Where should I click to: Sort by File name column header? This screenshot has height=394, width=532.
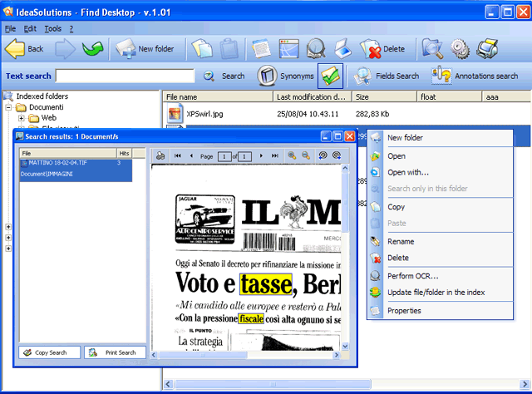[x=218, y=96]
